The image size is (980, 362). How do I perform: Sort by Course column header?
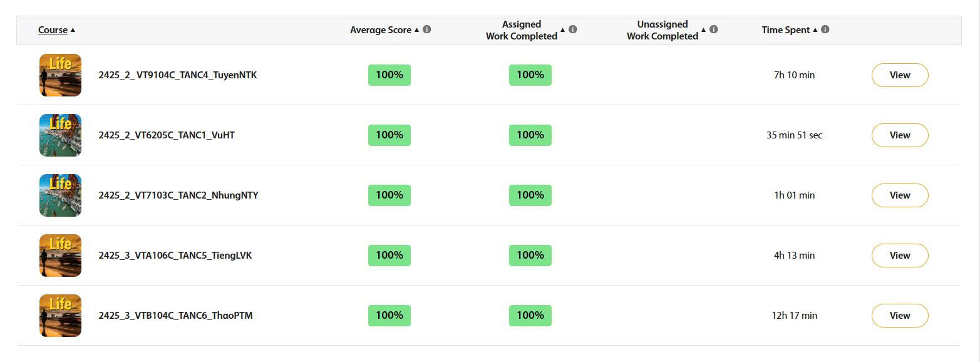[x=53, y=30]
